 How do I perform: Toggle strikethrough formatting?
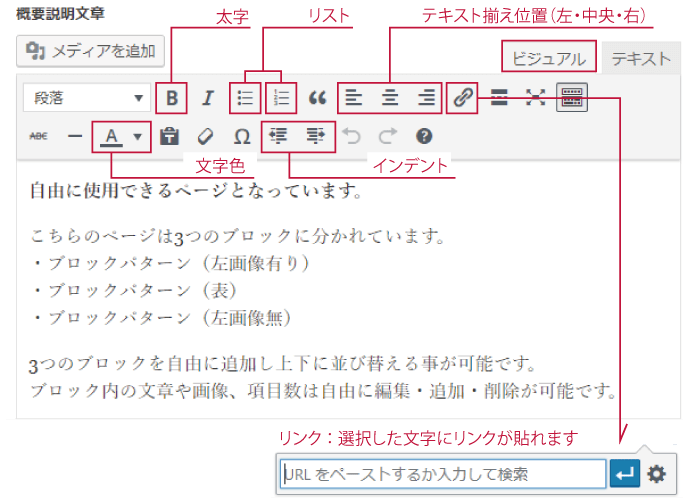click(39, 135)
